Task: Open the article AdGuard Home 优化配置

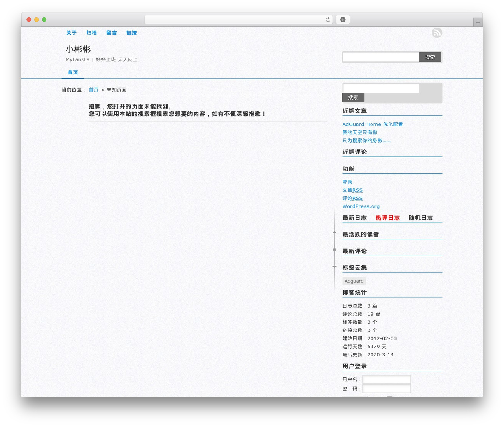Action: coord(372,124)
